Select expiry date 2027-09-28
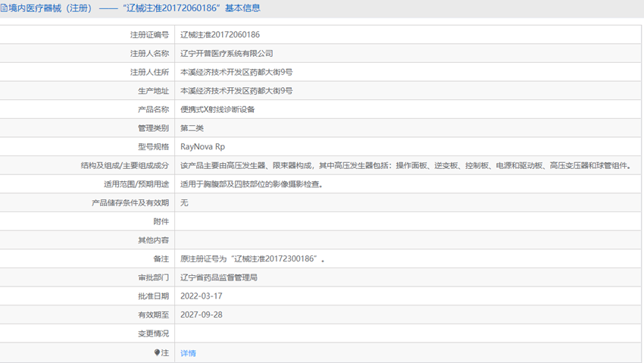The height and width of the screenshot is (363, 644). (x=202, y=315)
